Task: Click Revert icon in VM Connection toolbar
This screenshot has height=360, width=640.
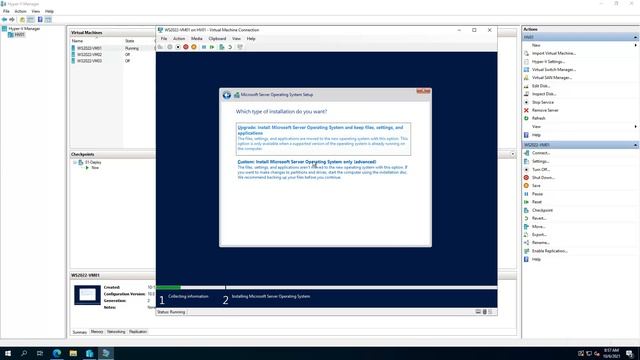Action: coord(230,47)
